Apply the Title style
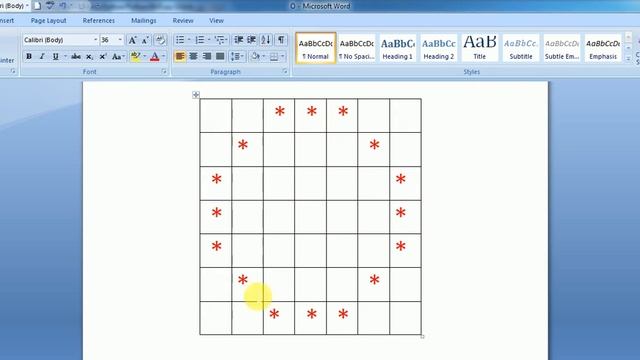640x360 pixels. pyautogui.click(x=480, y=48)
